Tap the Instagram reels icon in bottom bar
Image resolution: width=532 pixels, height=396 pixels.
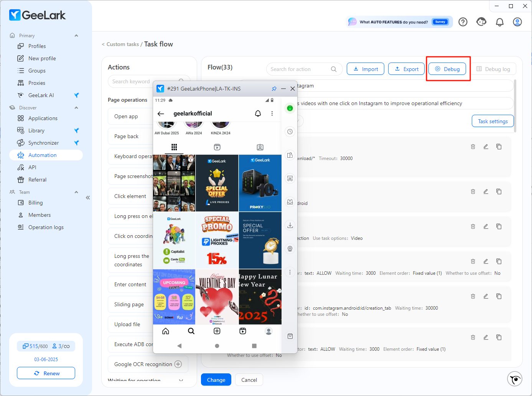(243, 331)
